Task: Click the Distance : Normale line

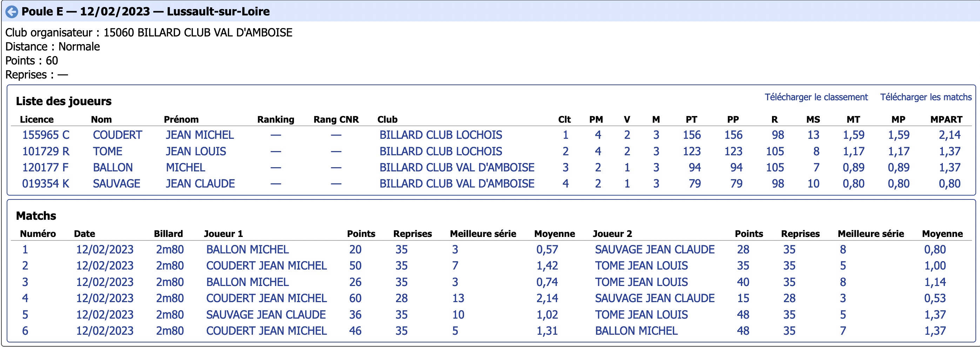Action: pos(53,47)
